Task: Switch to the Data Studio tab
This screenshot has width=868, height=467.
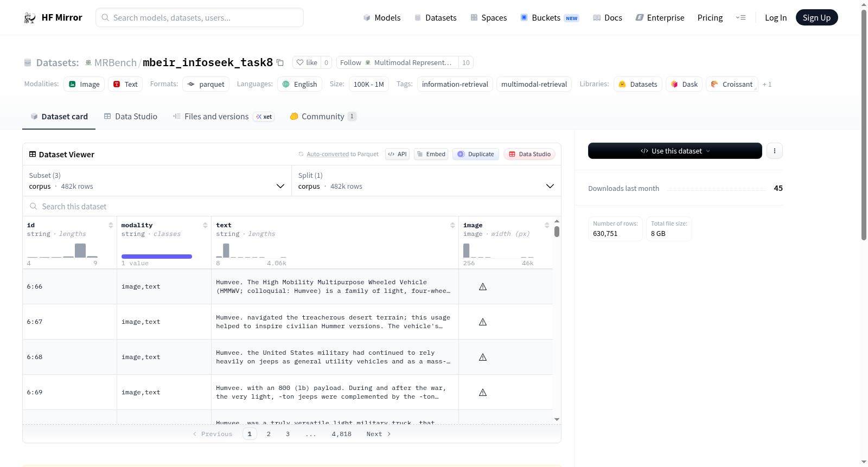Action: (131, 117)
